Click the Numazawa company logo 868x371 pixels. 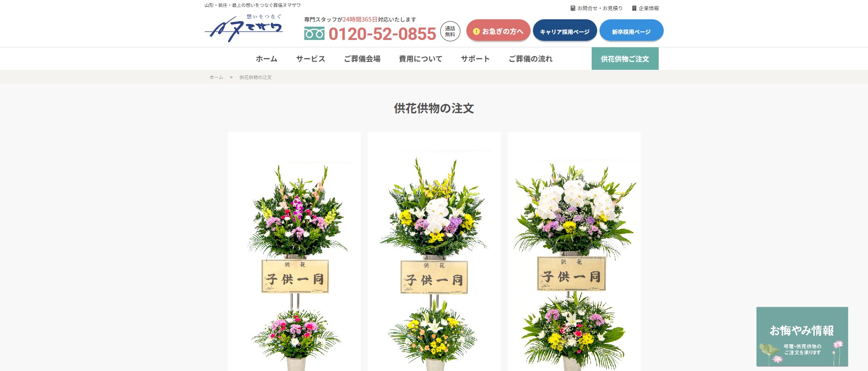[244, 28]
